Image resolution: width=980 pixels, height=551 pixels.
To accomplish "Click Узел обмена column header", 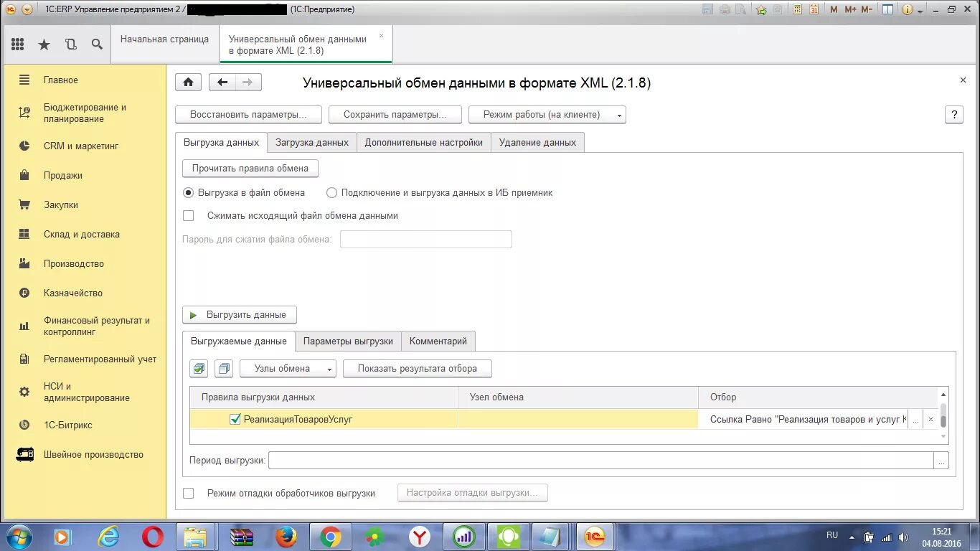I will (578, 397).
